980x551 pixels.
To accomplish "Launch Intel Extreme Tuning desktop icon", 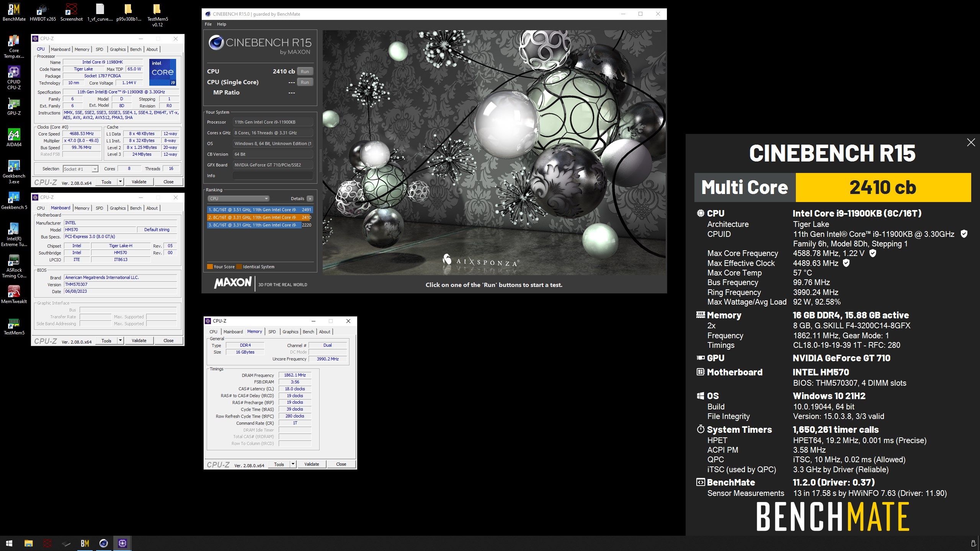I will coord(14,234).
